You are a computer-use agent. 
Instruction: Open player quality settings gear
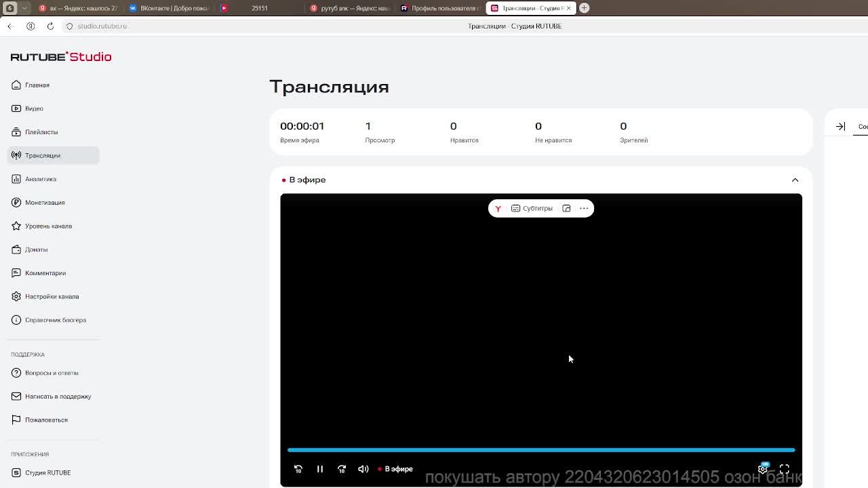coord(763,468)
